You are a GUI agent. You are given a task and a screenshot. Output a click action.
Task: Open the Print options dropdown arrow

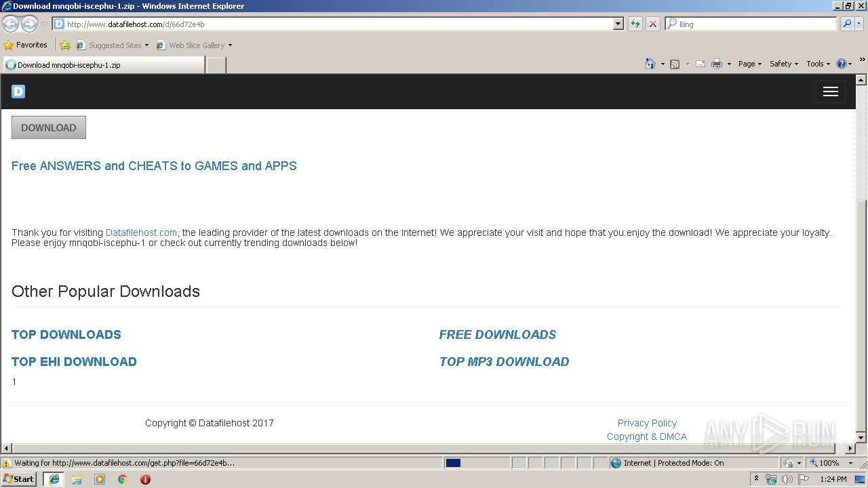point(729,64)
